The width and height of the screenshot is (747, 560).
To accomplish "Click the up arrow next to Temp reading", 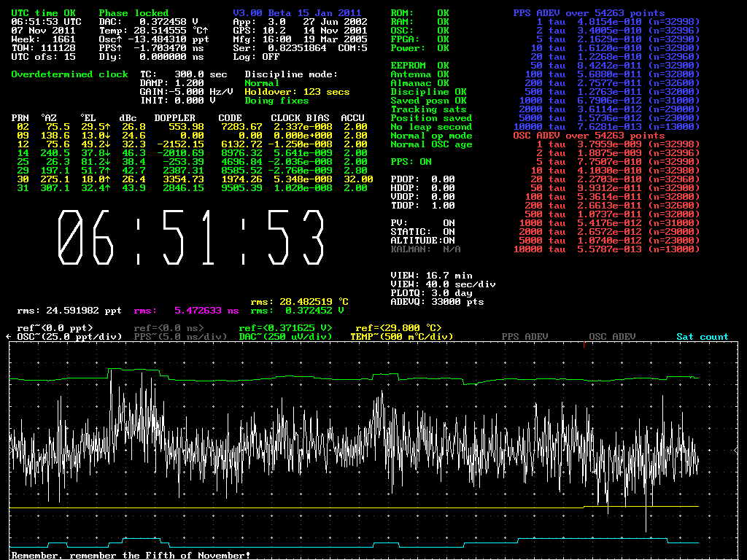I will [x=205, y=31].
